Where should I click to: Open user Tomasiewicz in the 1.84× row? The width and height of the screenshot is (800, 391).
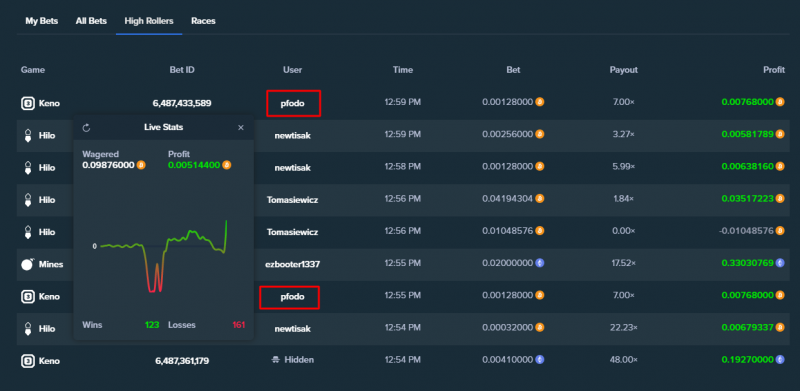tap(292, 200)
